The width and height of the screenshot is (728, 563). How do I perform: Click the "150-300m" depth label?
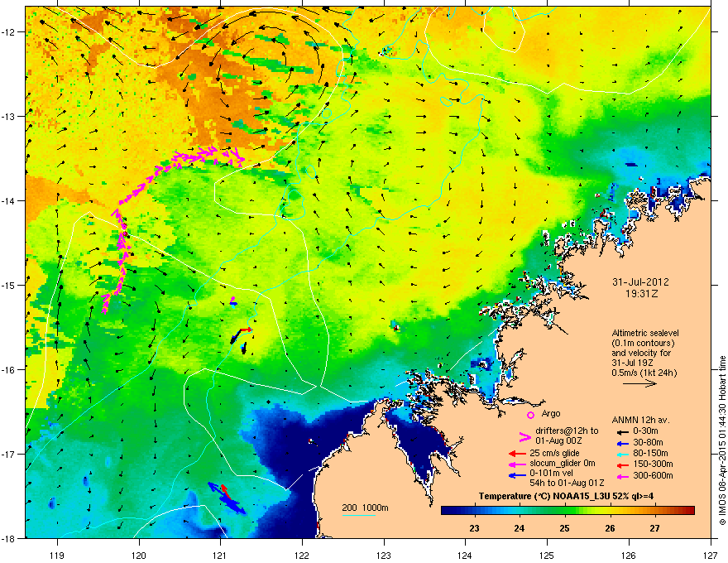pyautogui.click(x=653, y=464)
